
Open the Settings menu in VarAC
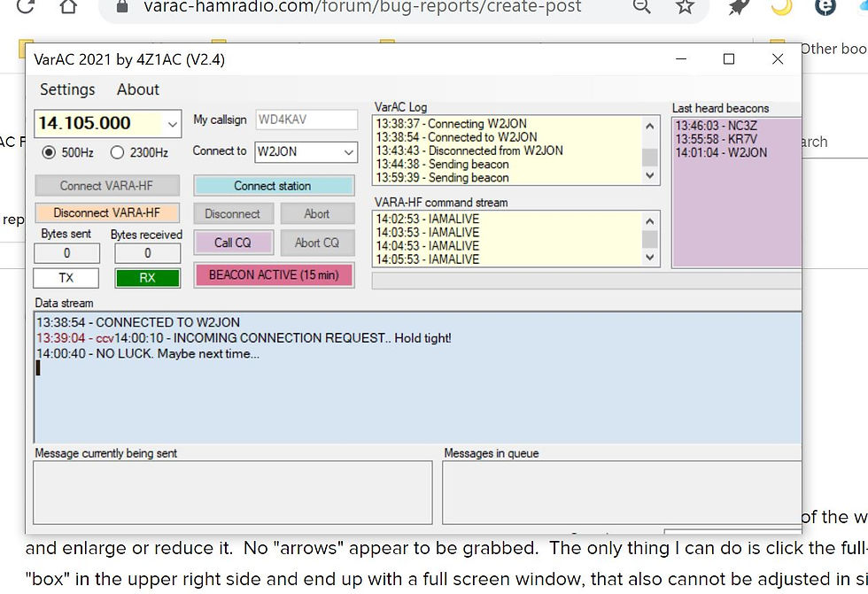[67, 89]
